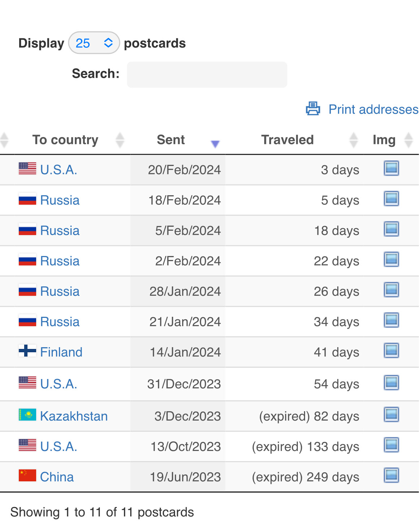Open the China country link
The height and width of the screenshot is (524, 420).
57,477
